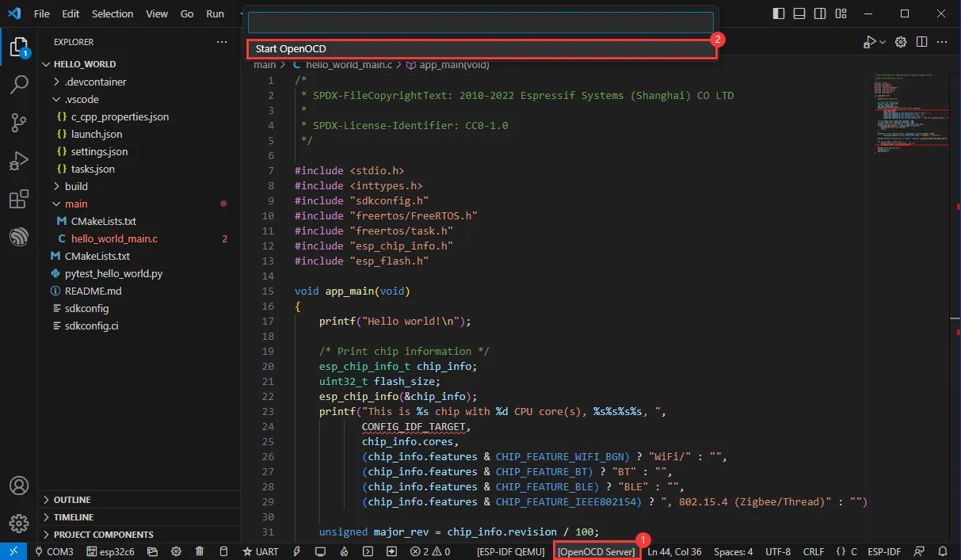
Task: Toggle the primary side bar layout button
Action: coord(779,13)
